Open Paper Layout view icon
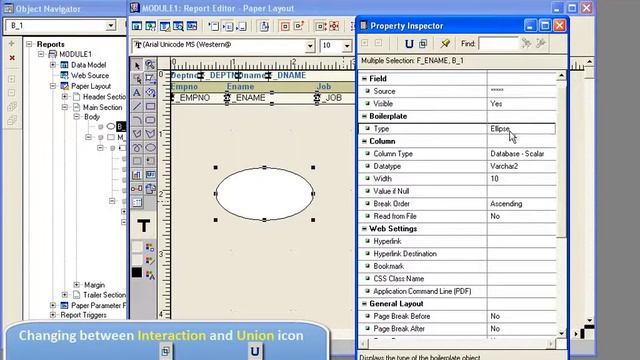This screenshot has width=640, height=360. 164,26
